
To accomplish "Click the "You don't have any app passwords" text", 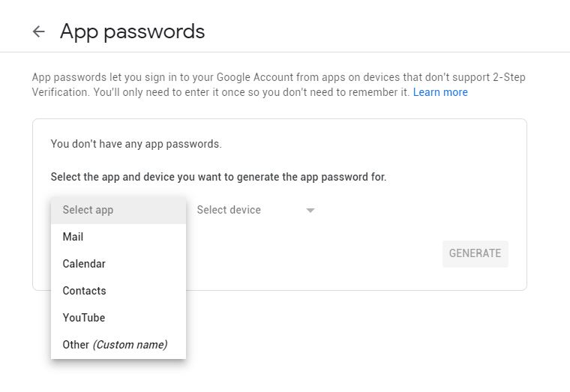I will point(136,144).
